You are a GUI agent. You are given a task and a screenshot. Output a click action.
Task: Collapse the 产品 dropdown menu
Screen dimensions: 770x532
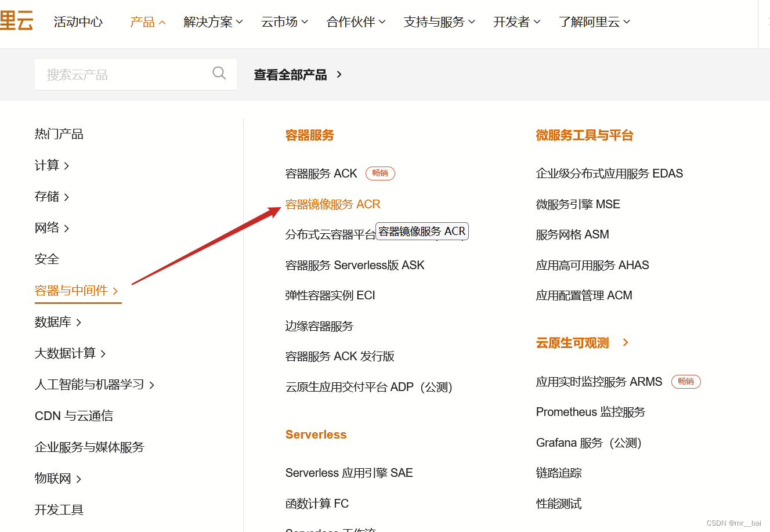coord(148,22)
